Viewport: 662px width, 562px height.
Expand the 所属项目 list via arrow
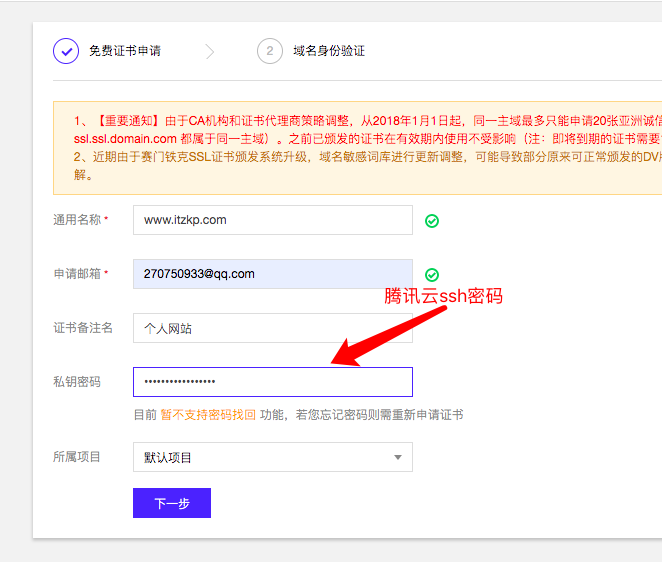[x=397, y=458]
